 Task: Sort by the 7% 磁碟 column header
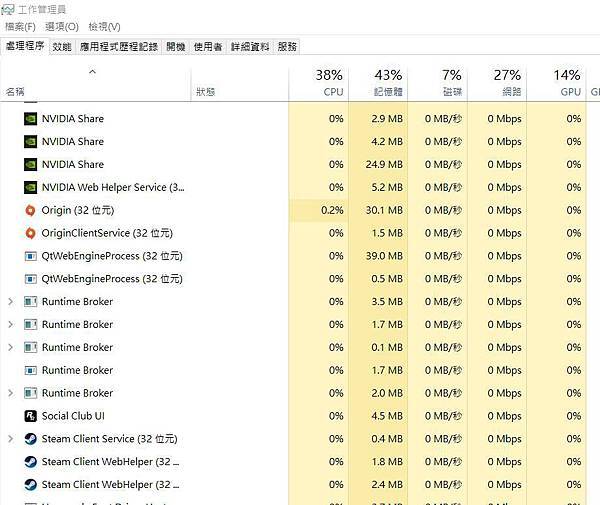tap(438, 83)
